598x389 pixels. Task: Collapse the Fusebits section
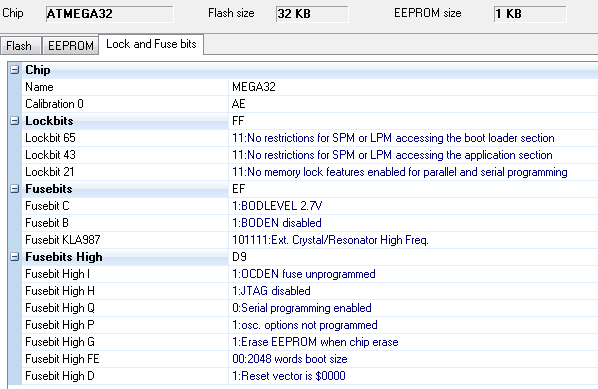pos(14,189)
